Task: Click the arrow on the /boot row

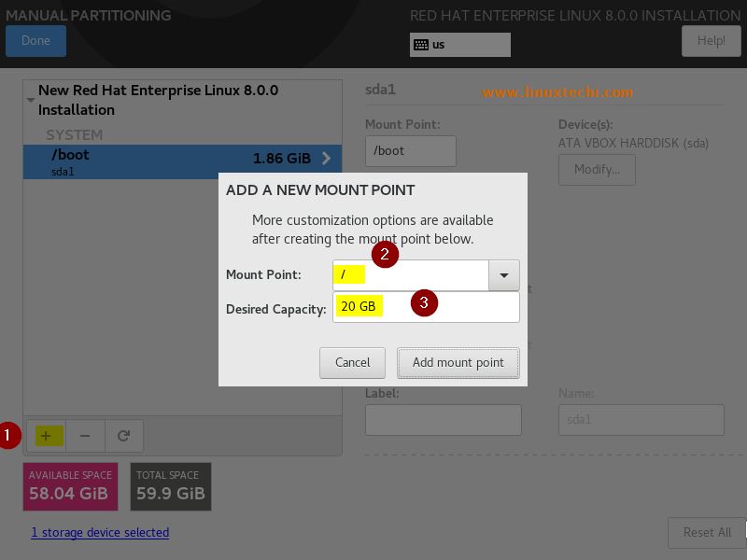Action: click(x=326, y=158)
